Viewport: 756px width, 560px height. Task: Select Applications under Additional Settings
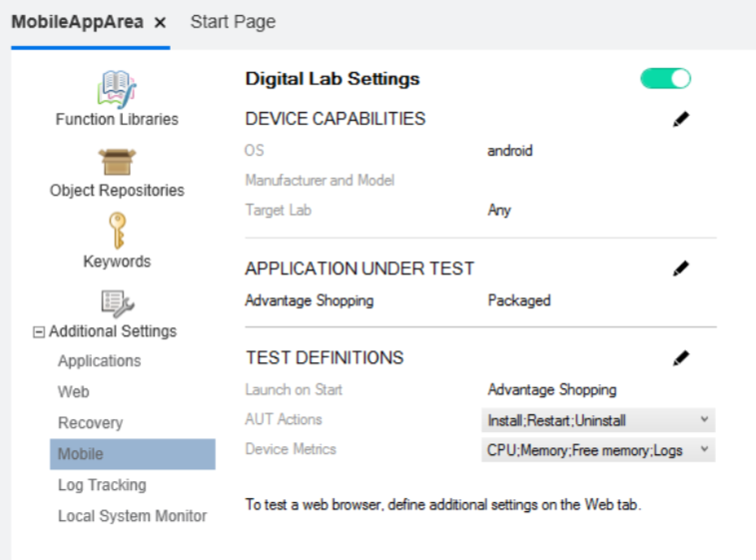click(99, 361)
